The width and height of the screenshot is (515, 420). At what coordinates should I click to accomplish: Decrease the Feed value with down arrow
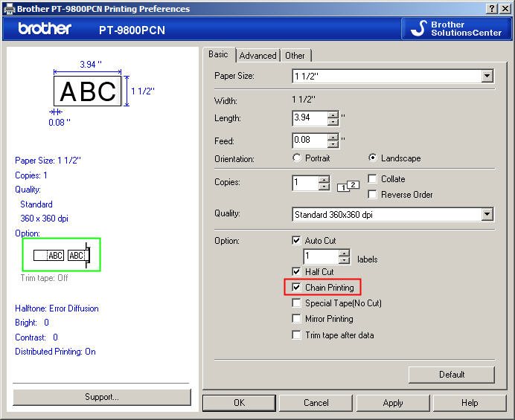pyautogui.click(x=333, y=144)
